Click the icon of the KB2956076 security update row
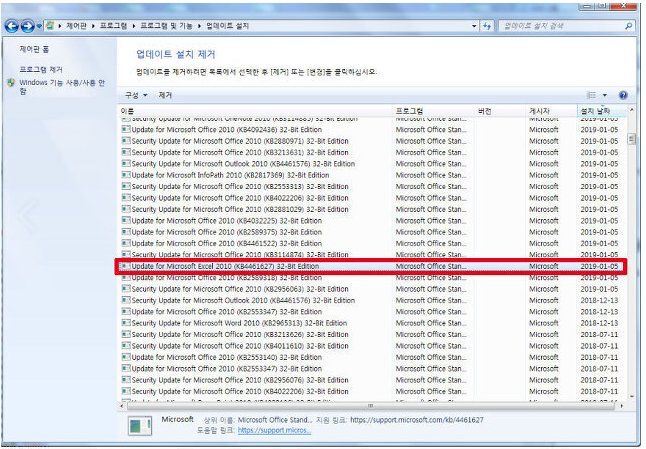The height and width of the screenshot is (449, 646). click(x=126, y=380)
